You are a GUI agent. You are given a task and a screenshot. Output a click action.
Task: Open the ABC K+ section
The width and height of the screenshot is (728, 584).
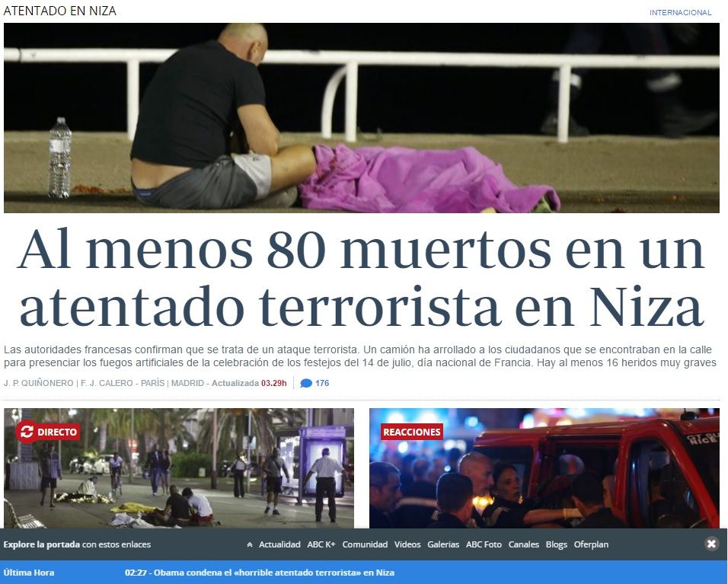click(321, 544)
